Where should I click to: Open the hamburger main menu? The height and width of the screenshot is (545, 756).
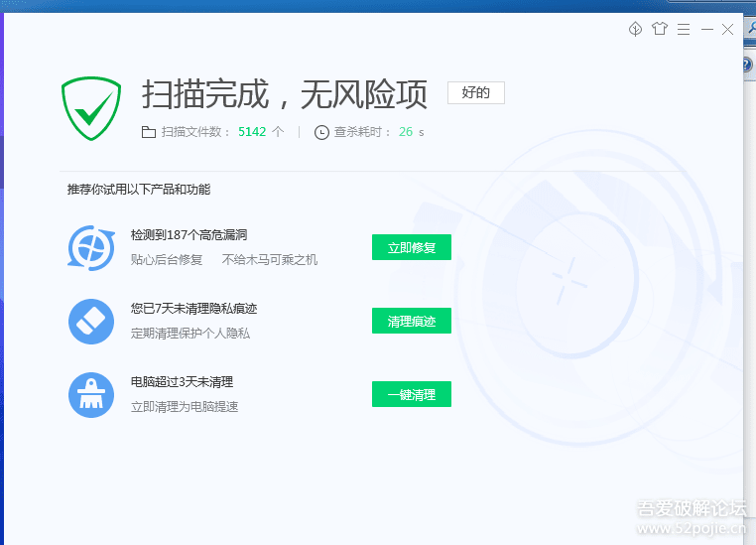click(x=684, y=30)
